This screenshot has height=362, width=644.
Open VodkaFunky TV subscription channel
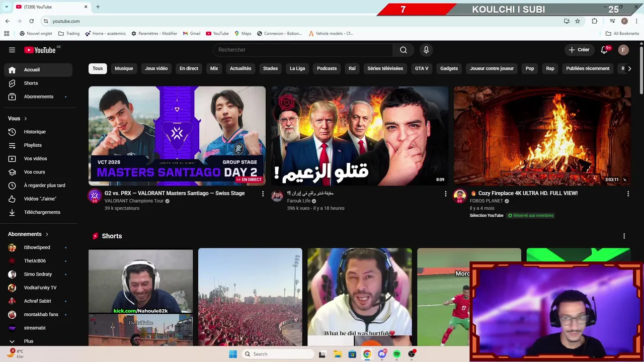pyautogui.click(x=38, y=288)
